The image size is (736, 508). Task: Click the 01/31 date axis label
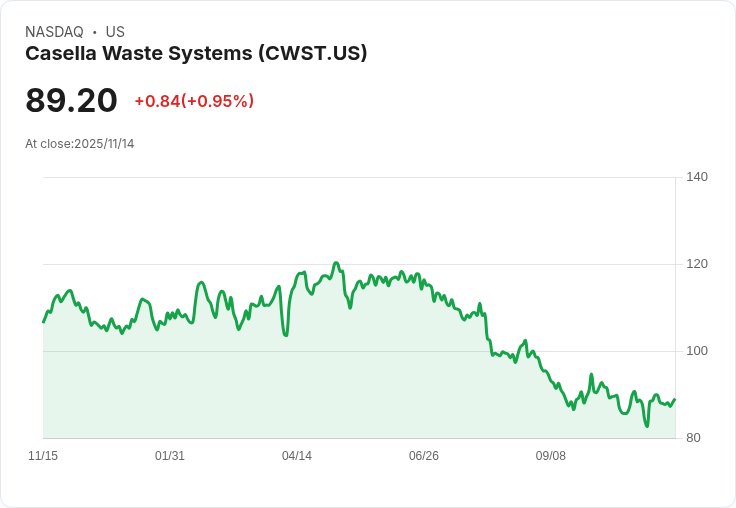click(x=170, y=456)
